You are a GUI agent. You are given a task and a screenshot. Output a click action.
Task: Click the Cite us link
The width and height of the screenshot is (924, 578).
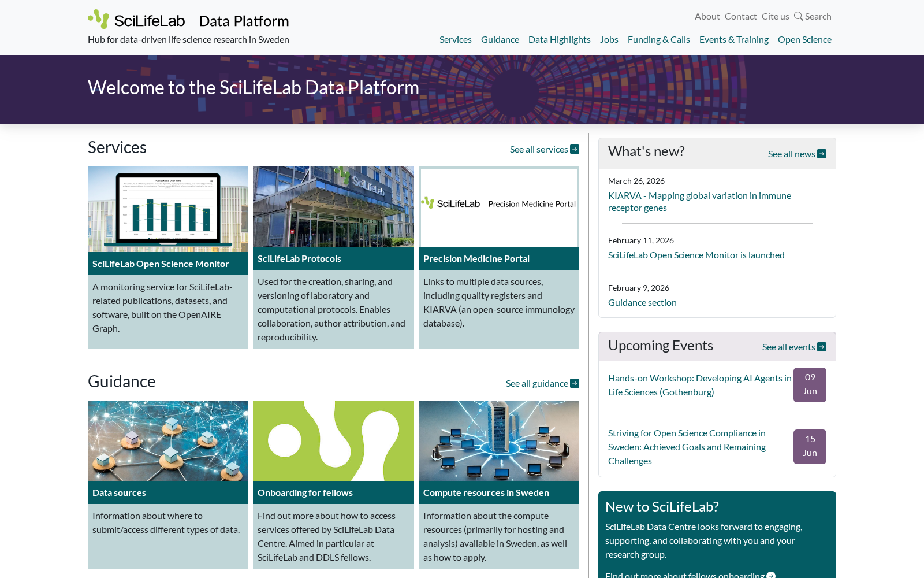coord(775,16)
